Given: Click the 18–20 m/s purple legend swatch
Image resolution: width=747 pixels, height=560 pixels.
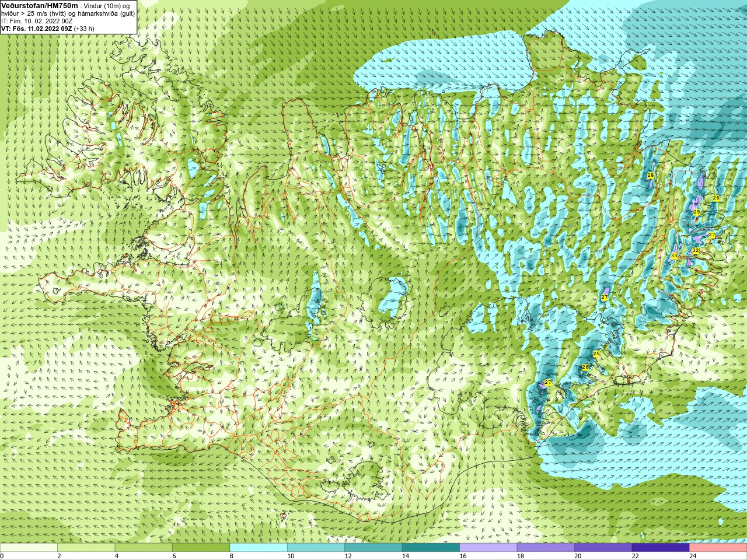Looking at the screenshot, I should [546, 548].
